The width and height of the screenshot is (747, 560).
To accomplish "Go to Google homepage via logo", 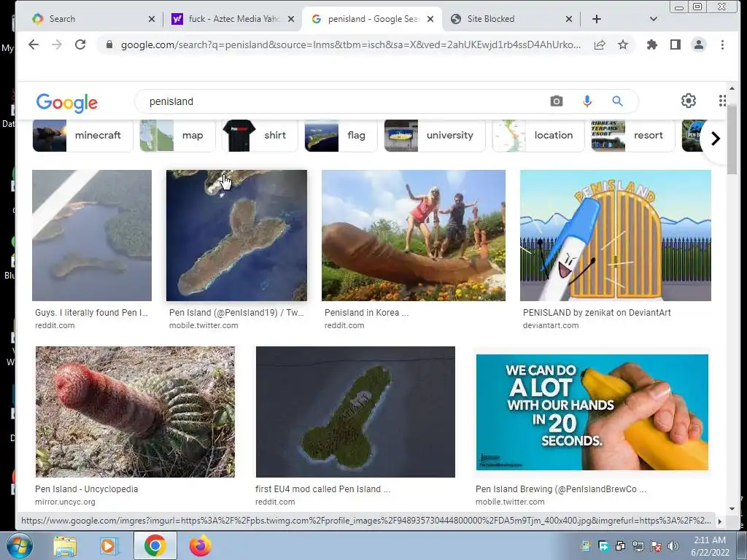I will pos(66,102).
